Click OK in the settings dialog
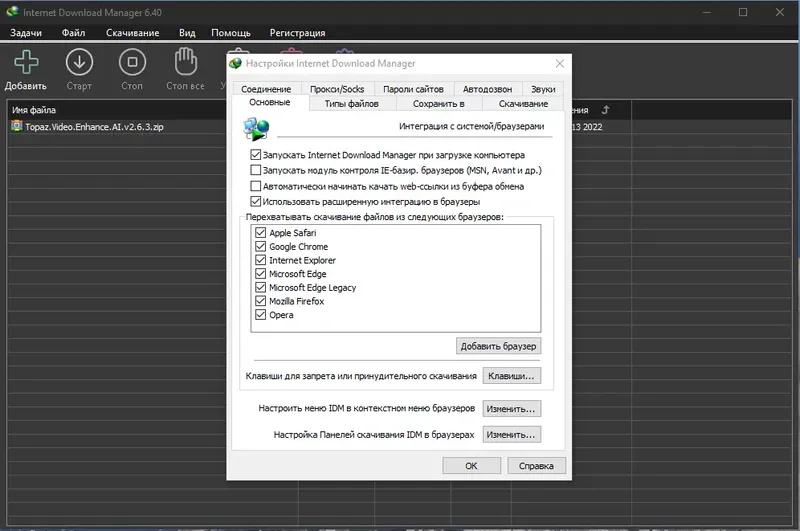Image resolution: width=800 pixels, height=531 pixels. coord(471,466)
